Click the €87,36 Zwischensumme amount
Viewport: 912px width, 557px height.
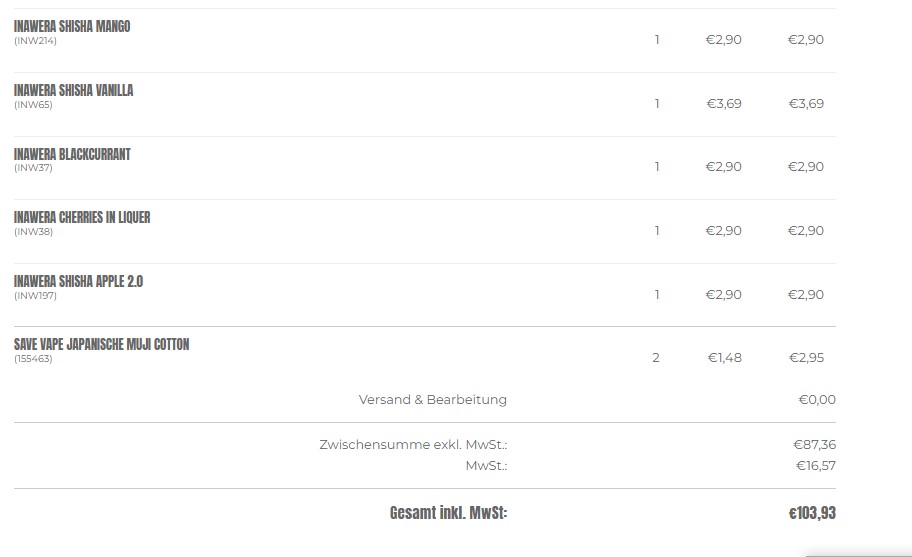814,445
